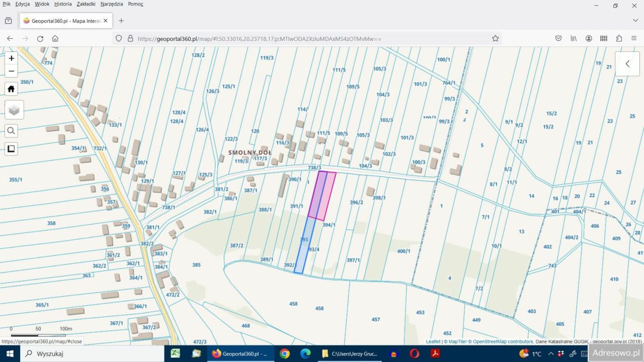This screenshot has width=644, height=362.
Task: Click parcel label 390/1
Action: click(x=295, y=179)
